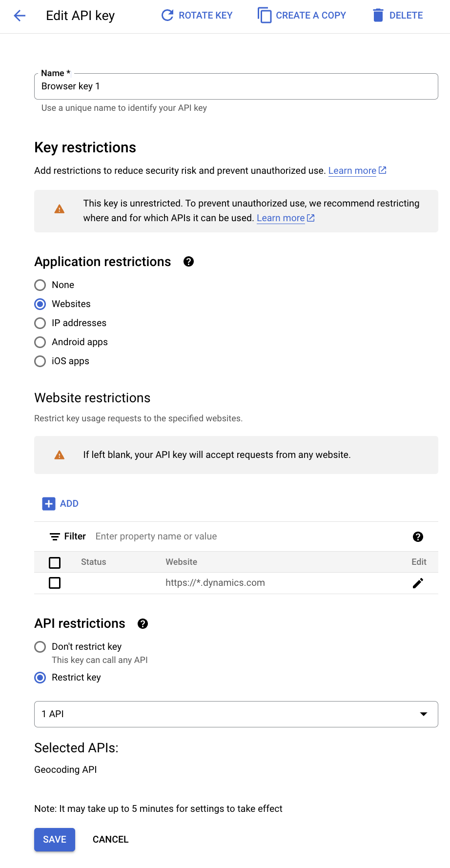Click the plus Add icon
The width and height of the screenshot is (450, 868).
click(x=49, y=504)
